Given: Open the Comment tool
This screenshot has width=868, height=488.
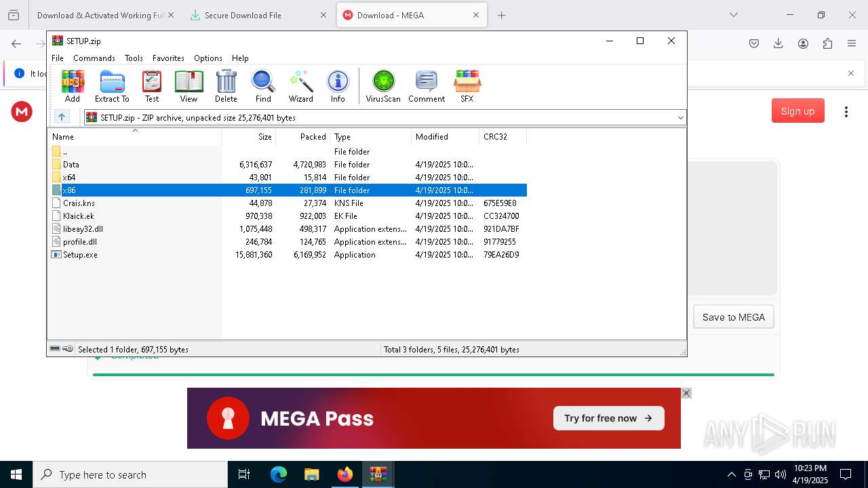Looking at the screenshot, I should tap(427, 86).
